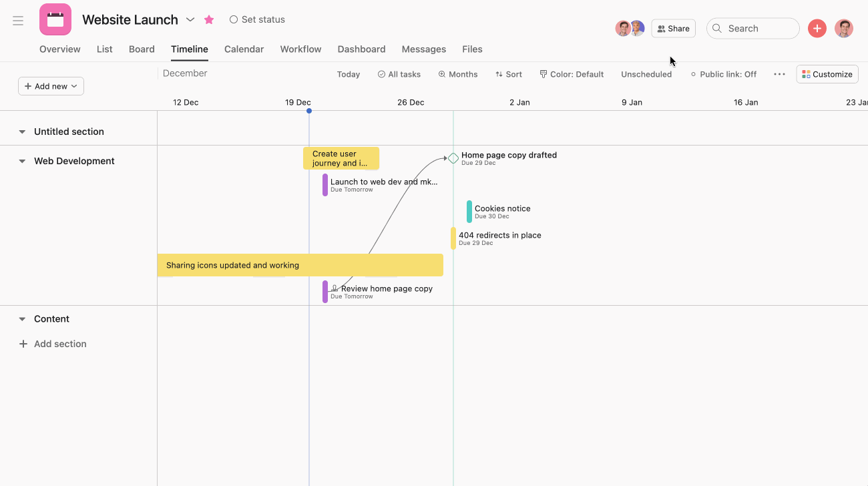The height and width of the screenshot is (486, 868).
Task: Click the pink Website Launch project icon
Action: tap(55, 19)
